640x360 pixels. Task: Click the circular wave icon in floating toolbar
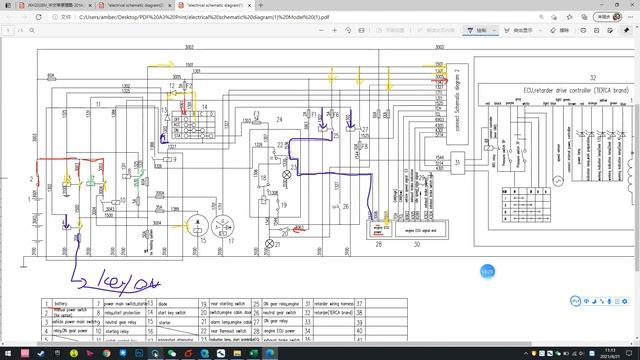(x=575, y=301)
